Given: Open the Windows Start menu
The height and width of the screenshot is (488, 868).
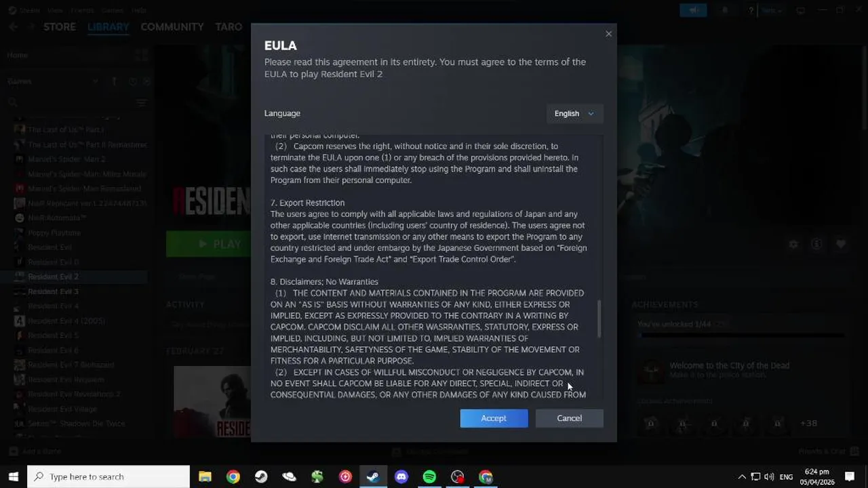Looking at the screenshot, I should tap(13, 476).
